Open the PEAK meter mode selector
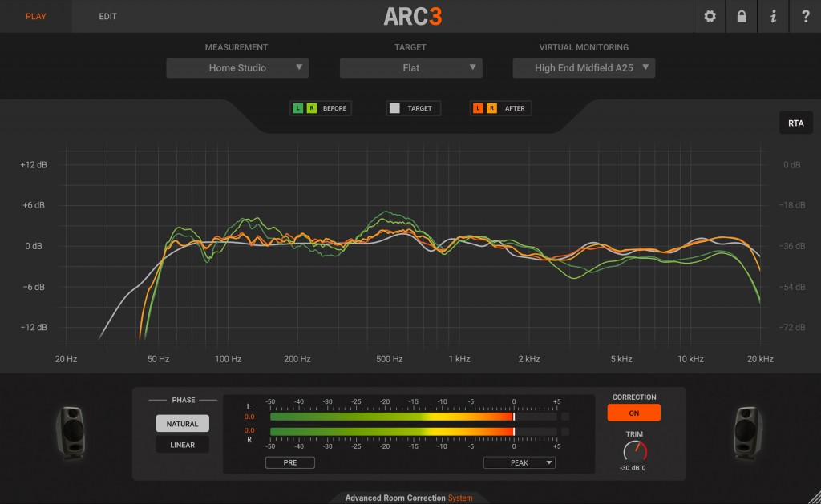The height and width of the screenshot is (504, 821). [519, 462]
